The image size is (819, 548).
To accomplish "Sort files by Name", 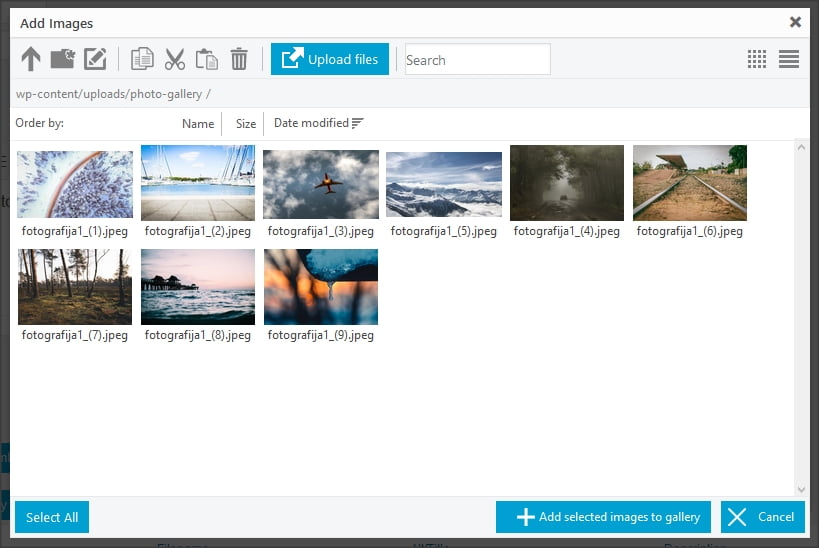I will [198, 124].
